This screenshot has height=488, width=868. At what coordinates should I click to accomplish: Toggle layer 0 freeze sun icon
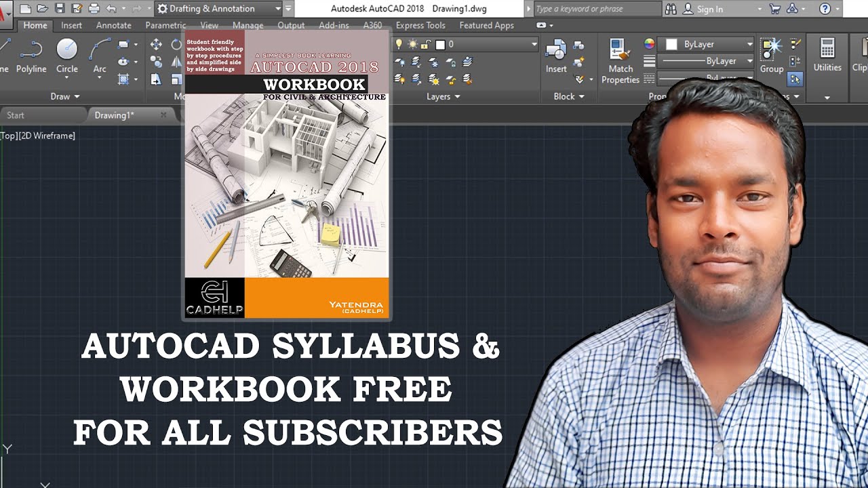[412, 44]
